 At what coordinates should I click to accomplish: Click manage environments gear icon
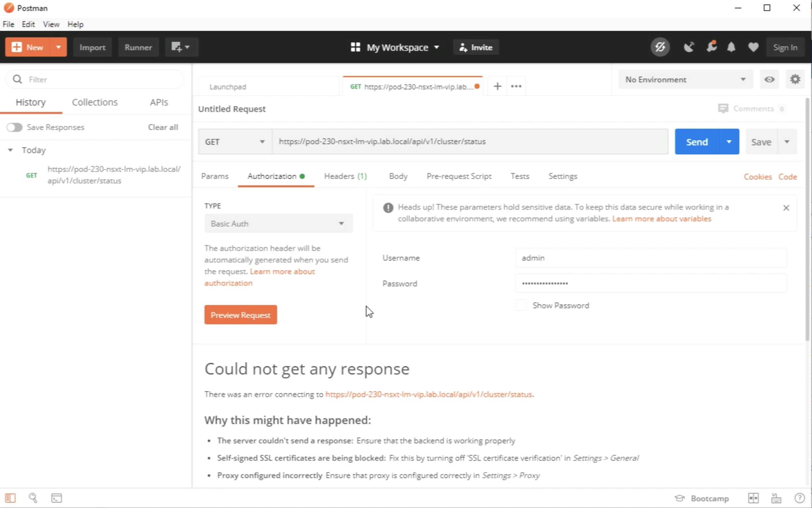click(x=795, y=80)
